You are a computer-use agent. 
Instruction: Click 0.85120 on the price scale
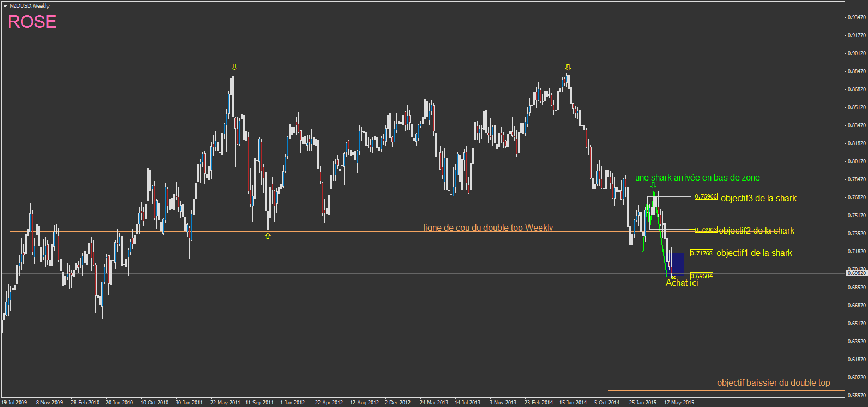pyautogui.click(x=856, y=107)
